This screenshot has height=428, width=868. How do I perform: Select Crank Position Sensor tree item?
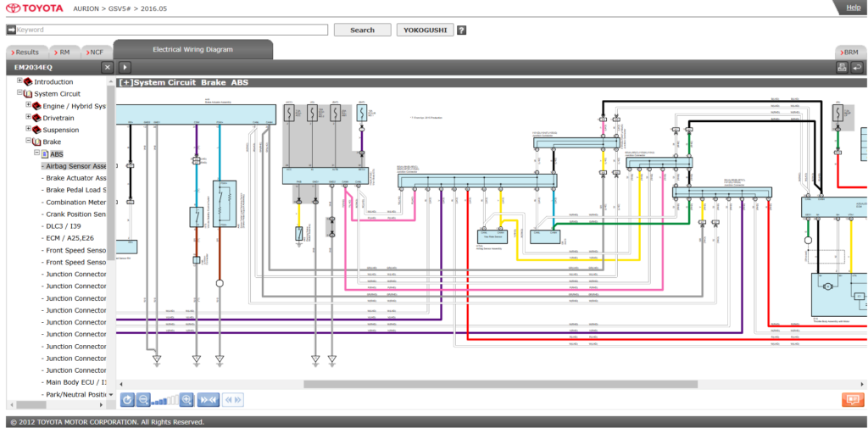74,214
